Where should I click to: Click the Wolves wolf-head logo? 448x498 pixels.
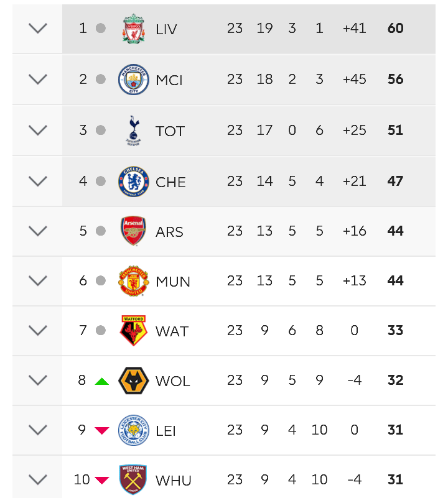click(134, 380)
